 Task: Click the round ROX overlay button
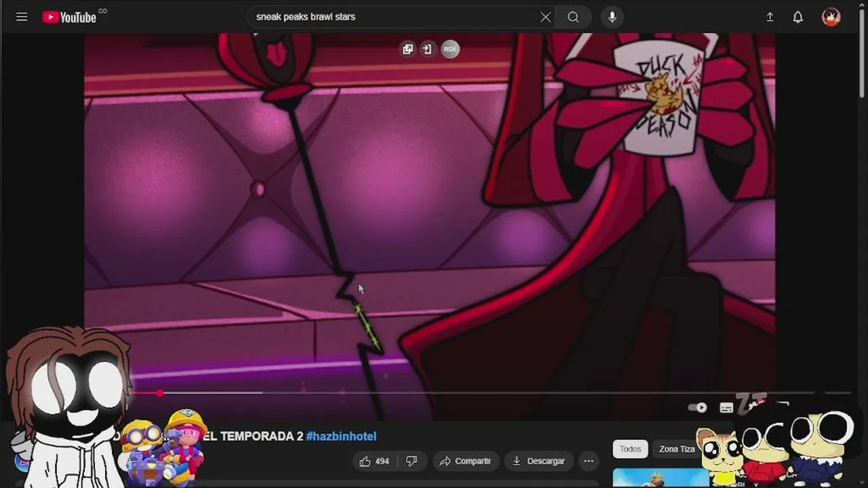[x=450, y=49]
